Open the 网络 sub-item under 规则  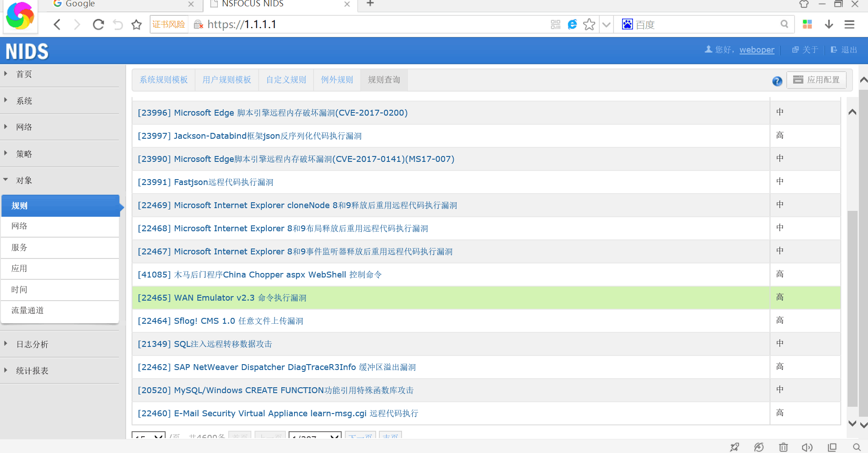60,226
